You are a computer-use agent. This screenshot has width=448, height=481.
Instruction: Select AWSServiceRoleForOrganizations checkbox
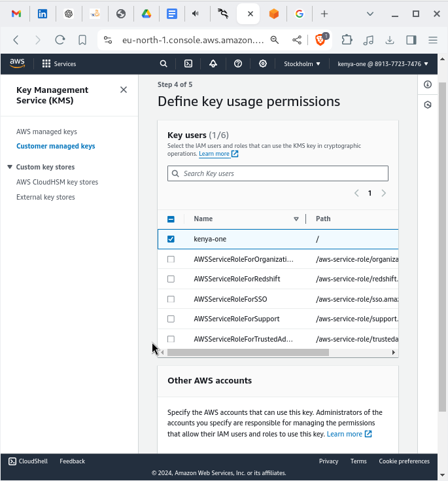171,259
